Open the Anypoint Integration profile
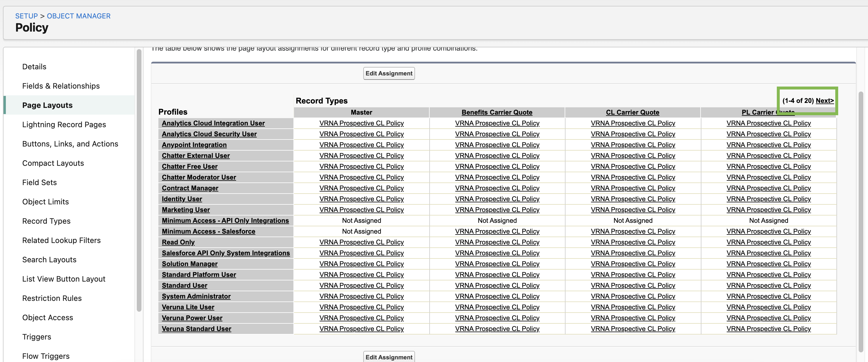The width and height of the screenshot is (868, 362). click(194, 145)
